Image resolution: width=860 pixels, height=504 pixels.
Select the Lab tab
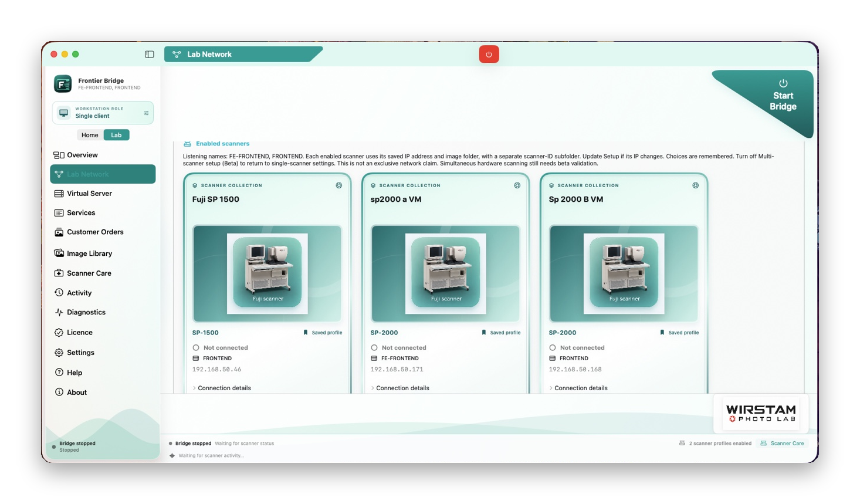116,136
